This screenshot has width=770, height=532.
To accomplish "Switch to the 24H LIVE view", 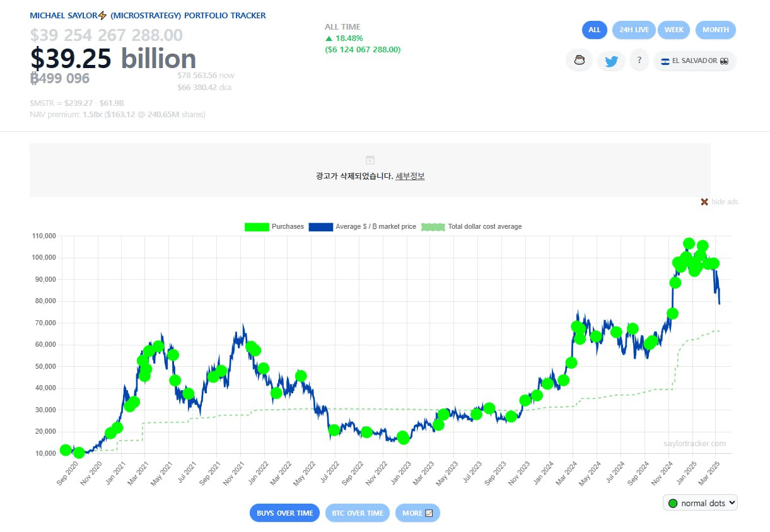I will [x=634, y=30].
